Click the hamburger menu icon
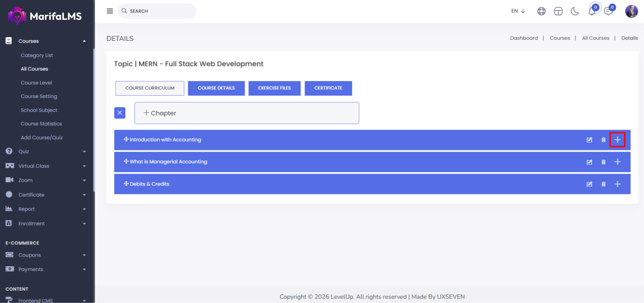 [x=110, y=11]
